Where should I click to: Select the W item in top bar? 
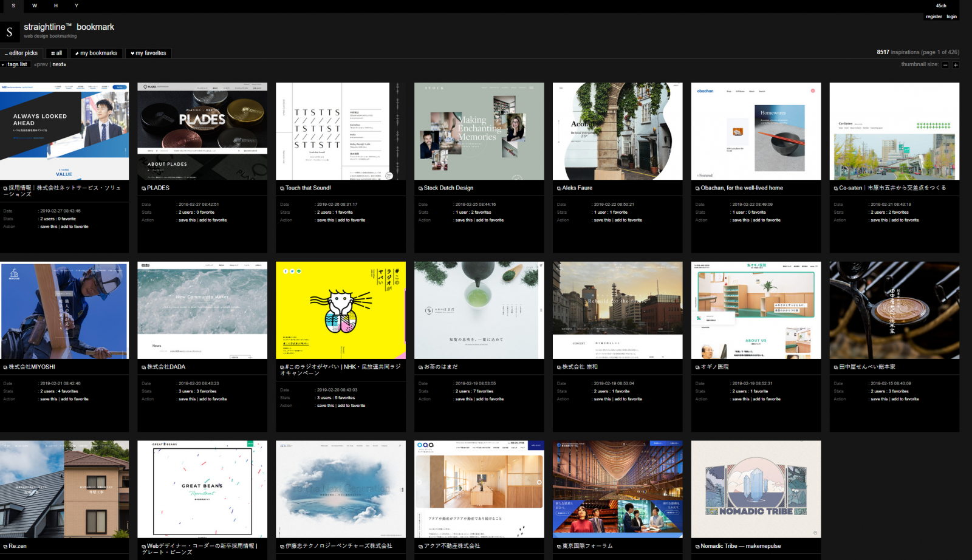[35, 5]
